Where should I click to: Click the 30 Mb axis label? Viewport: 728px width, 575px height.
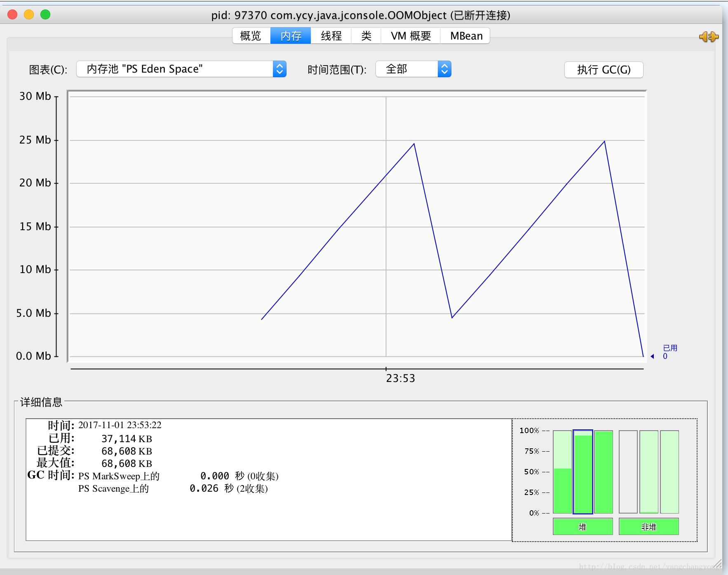[x=35, y=96]
